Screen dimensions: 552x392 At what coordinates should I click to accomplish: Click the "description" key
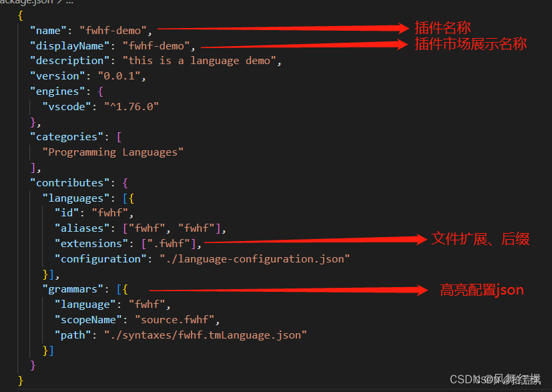click(69, 61)
